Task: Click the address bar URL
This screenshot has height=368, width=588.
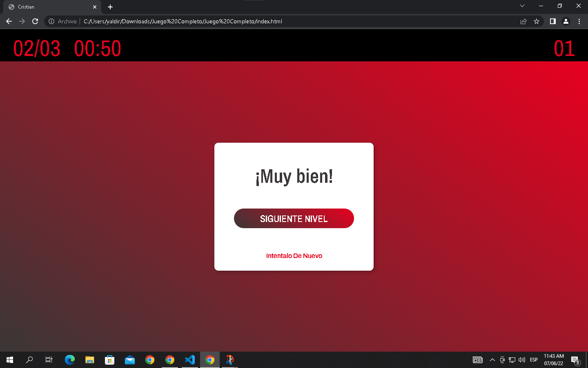Action: (183, 21)
